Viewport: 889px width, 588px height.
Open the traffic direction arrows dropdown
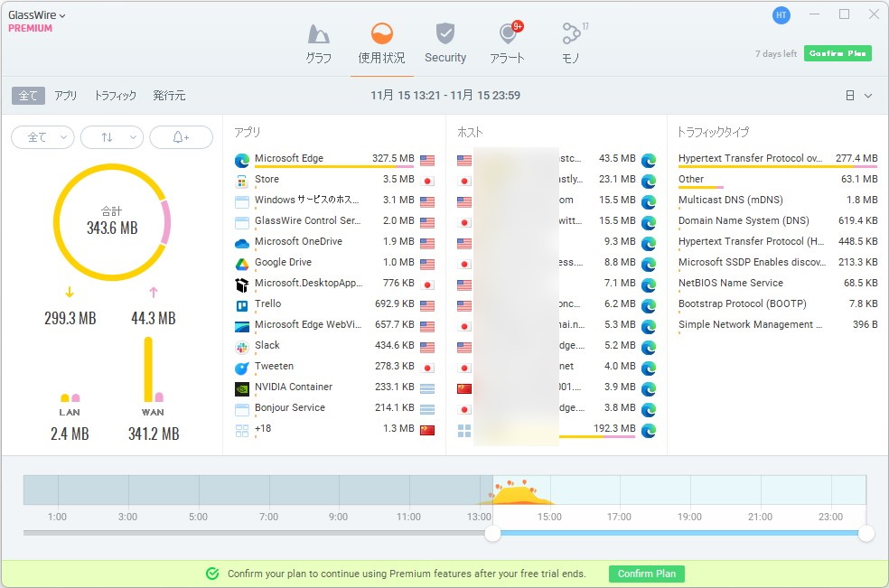(112, 137)
